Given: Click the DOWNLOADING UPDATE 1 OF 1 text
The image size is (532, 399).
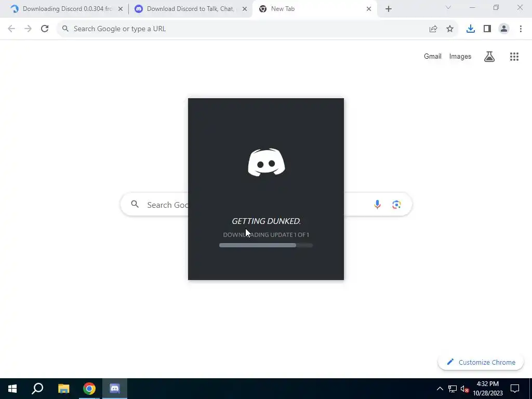Looking at the screenshot, I should pos(266,235).
